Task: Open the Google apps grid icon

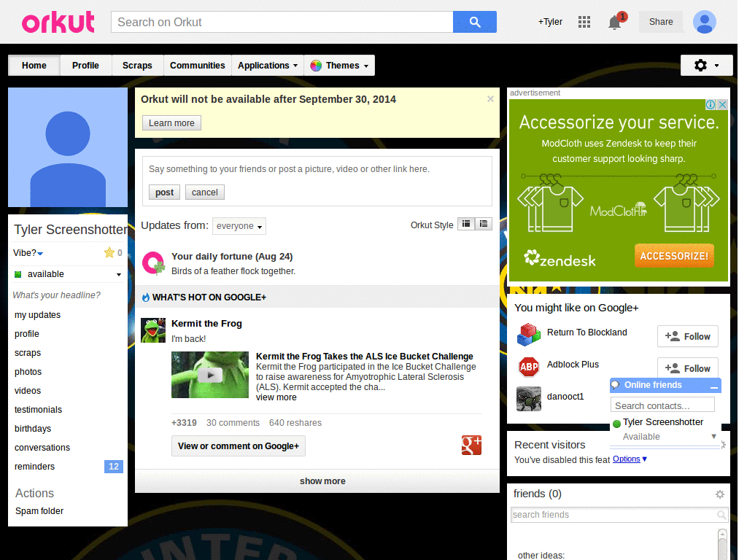Action: tap(584, 22)
